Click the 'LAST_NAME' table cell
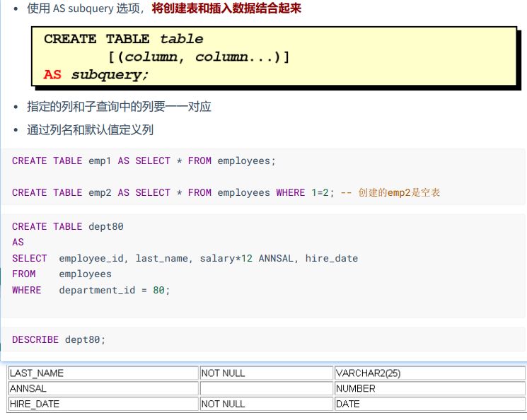Viewport: 527px width, 420px height. [x=103, y=373]
